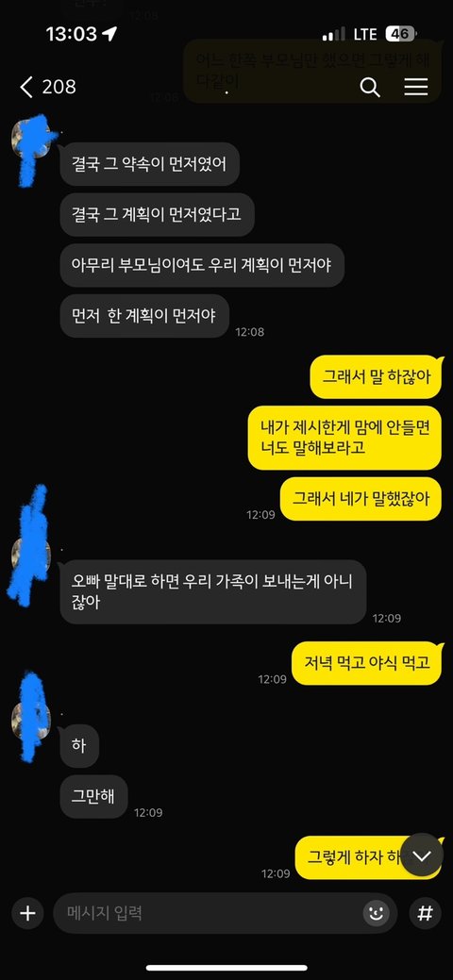Tap the battery indicator showing 46
This screenshot has width=453, height=980.
[x=400, y=34]
